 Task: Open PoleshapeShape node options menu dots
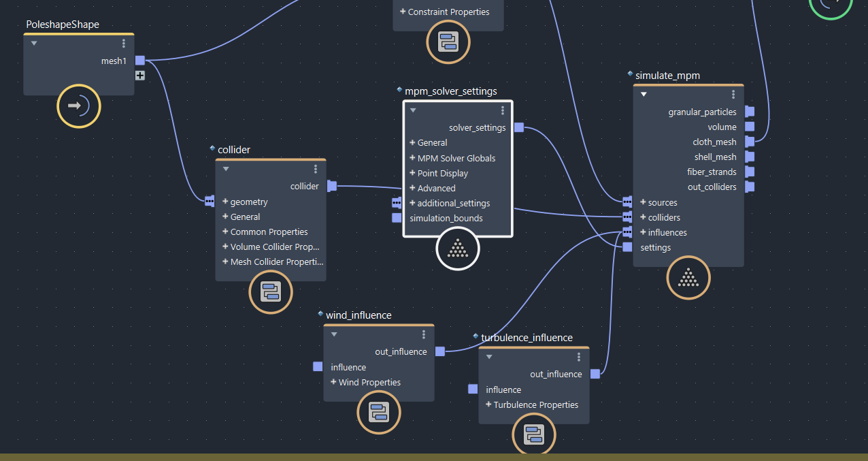coord(124,44)
